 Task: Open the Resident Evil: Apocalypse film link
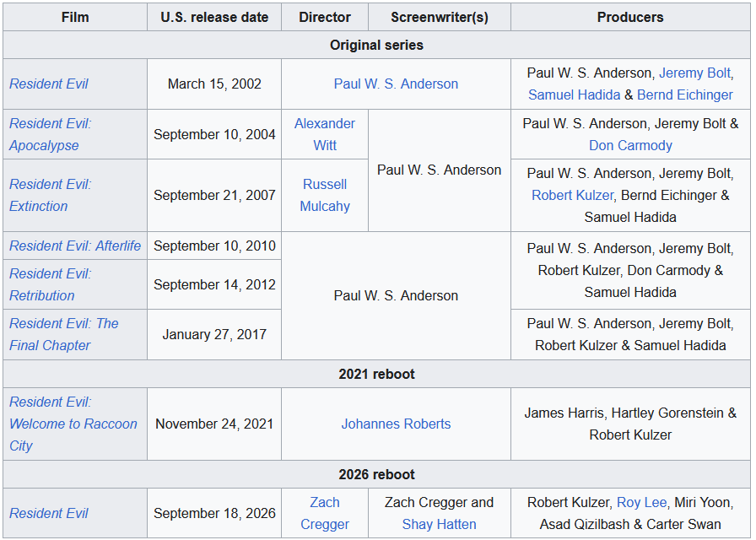50,134
